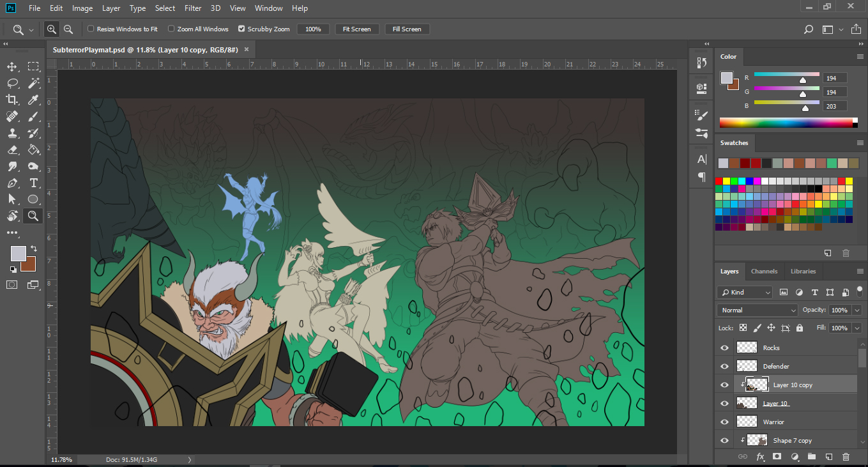Screen dimensions: 868x467
Task: Toggle Quick Mask mode
Action: coord(12,284)
